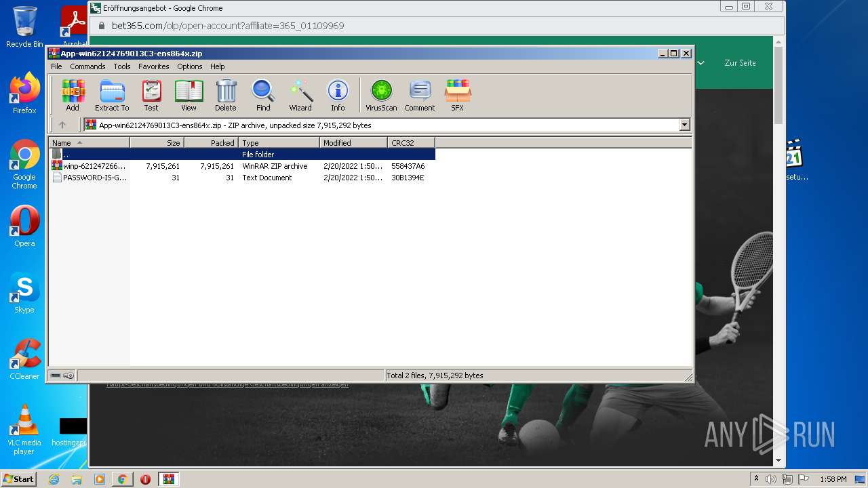Click Zur Seite link in Chrome page

[x=740, y=63]
